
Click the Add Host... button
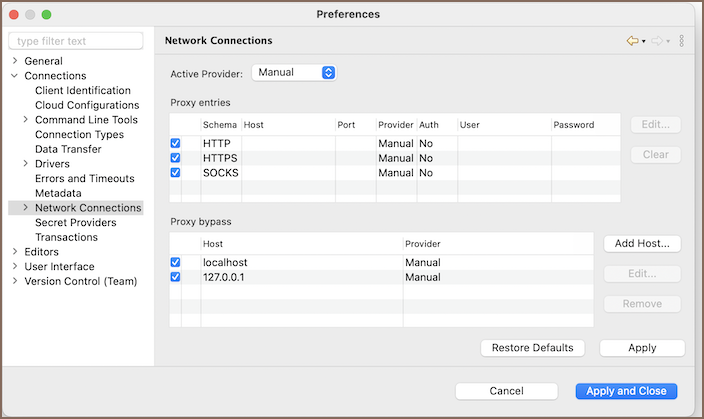(x=642, y=243)
